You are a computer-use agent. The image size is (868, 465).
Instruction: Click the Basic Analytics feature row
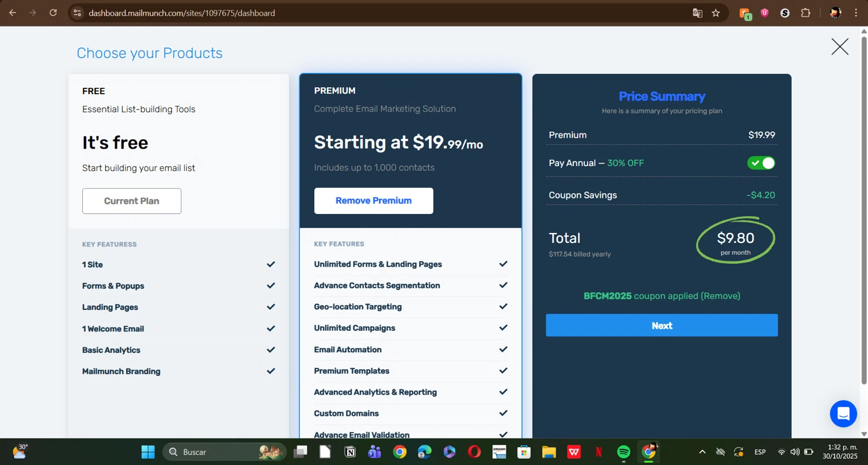tap(178, 350)
